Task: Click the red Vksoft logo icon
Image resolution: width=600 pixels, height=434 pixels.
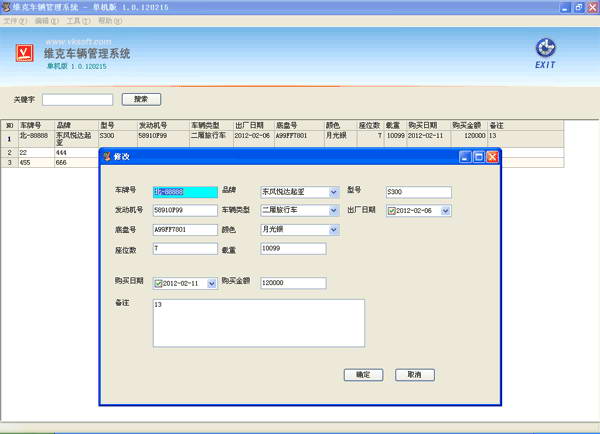Action: (24, 53)
